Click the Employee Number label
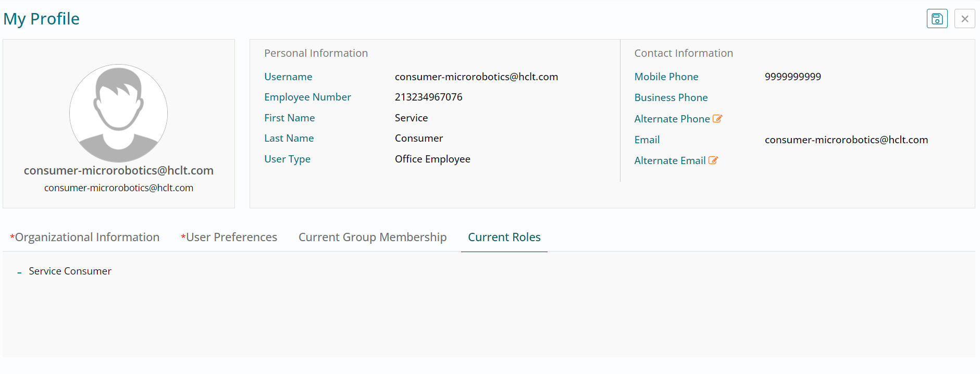Screen dimensions: 980x374 (x=307, y=97)
